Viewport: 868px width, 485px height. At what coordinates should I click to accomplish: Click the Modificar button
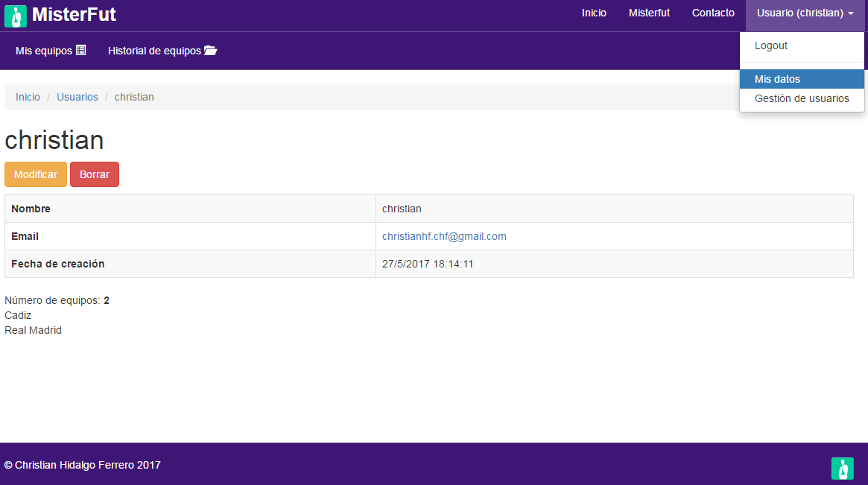36,174
